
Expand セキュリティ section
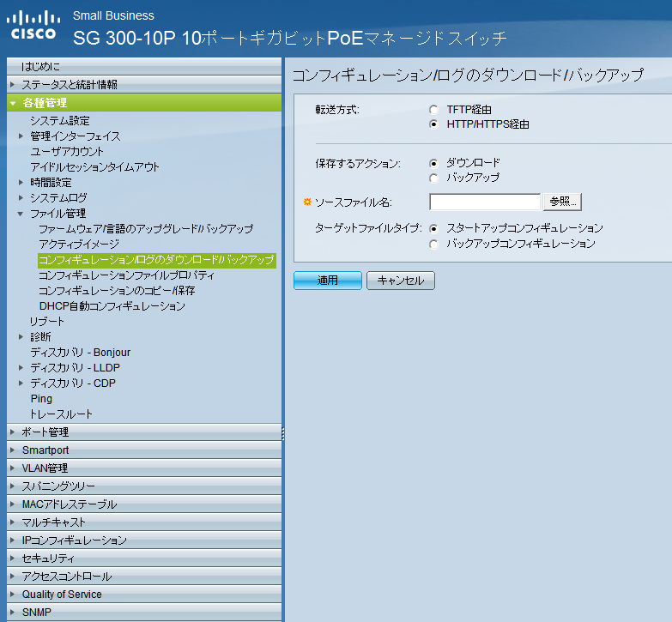[144, 559]
